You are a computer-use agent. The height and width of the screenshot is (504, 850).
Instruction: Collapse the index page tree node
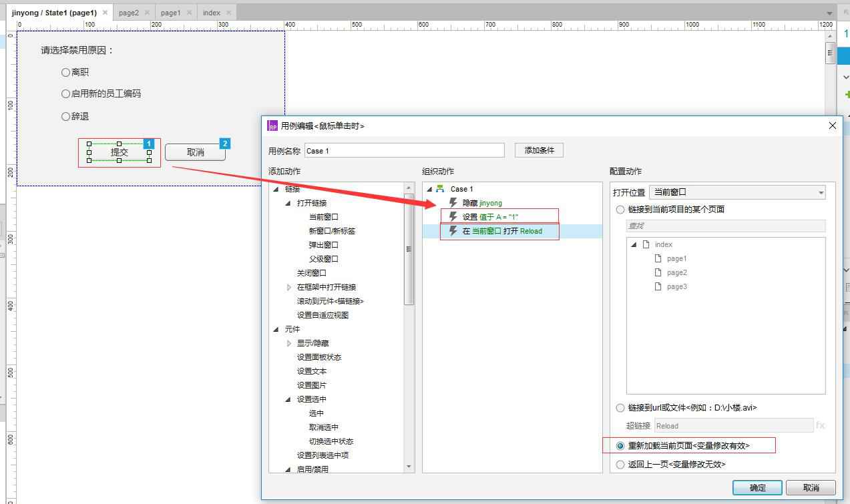634,244
